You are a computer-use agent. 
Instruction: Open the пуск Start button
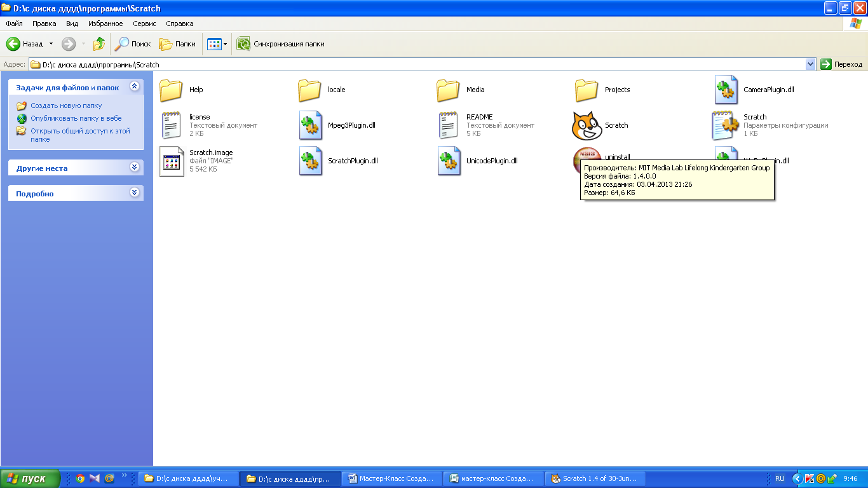point(30,478)
